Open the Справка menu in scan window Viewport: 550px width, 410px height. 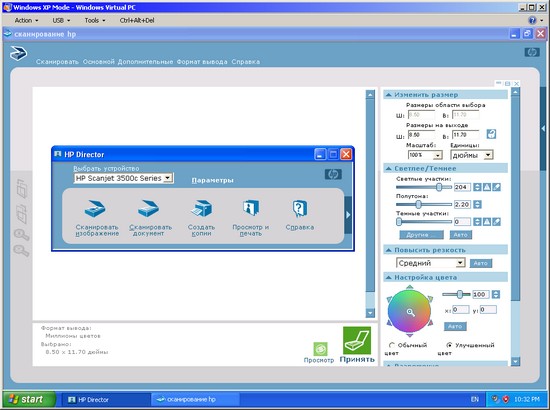pyautogui.click(x=246, y=62)
